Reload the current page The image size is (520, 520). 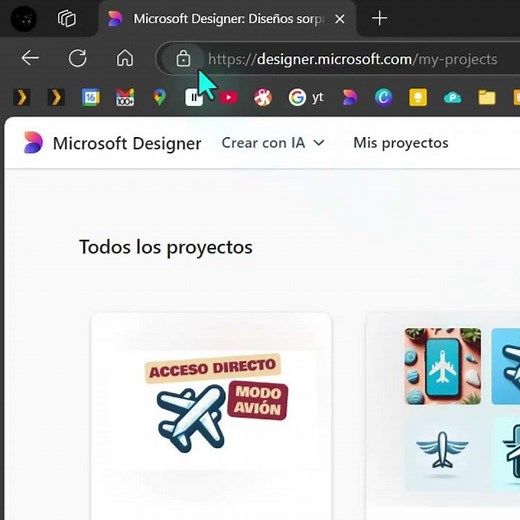[x=77, y=58]
